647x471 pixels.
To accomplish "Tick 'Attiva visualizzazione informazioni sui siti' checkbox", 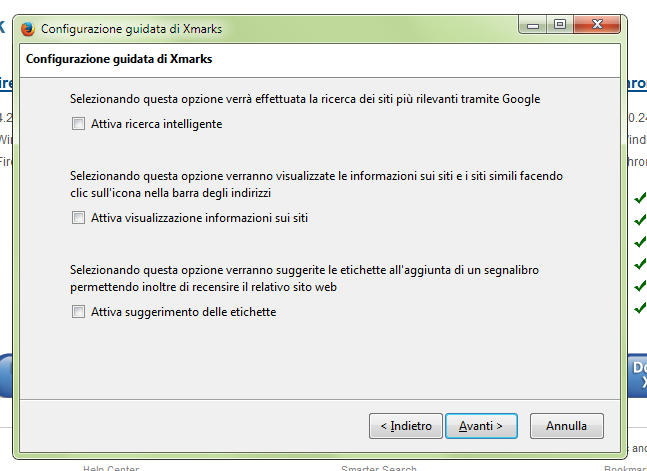I will coord(78,218).
